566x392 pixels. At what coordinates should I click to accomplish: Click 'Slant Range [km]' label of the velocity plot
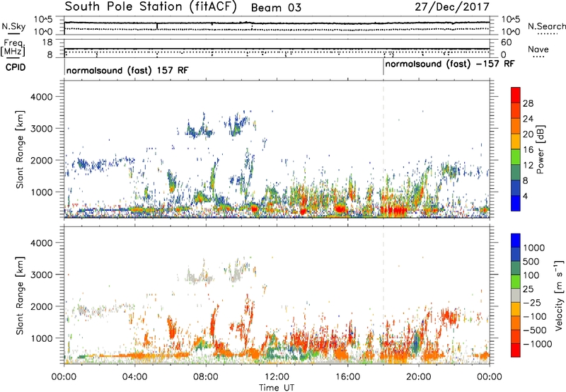[20, 295]
